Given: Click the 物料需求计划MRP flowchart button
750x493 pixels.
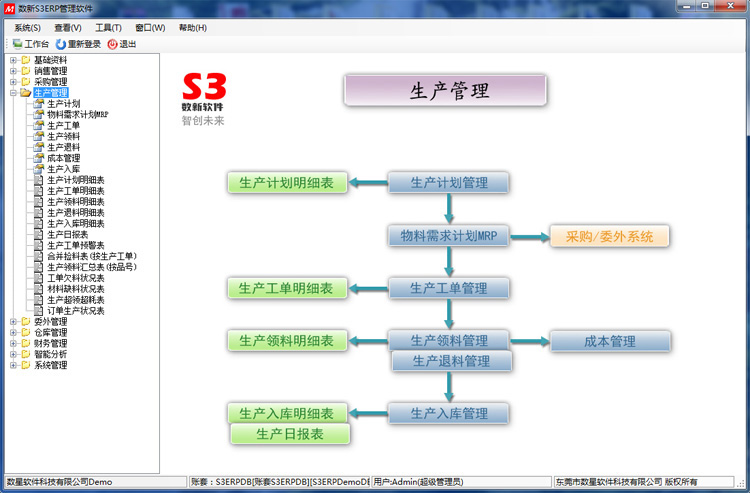Looking at the screenshot, I should point(449,236).
